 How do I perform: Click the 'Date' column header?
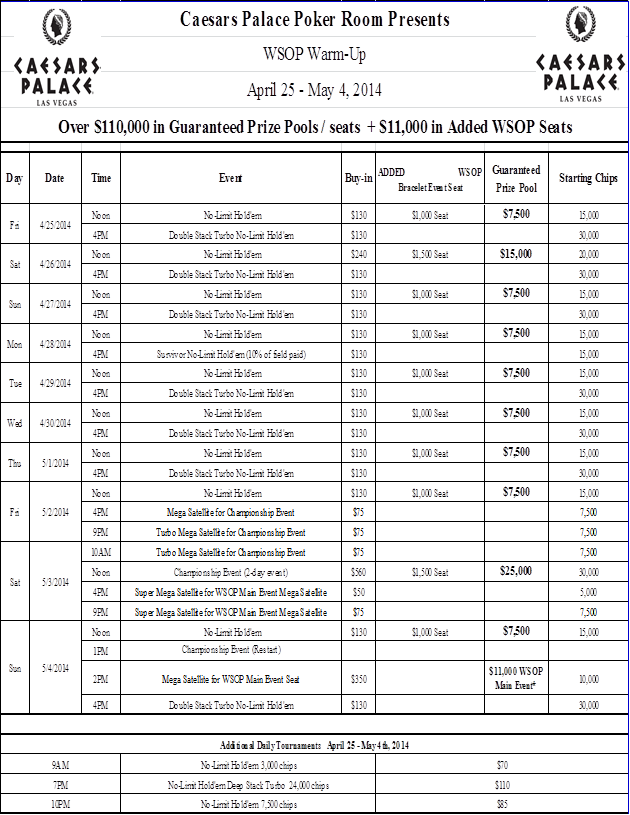[x=55, y=178]
